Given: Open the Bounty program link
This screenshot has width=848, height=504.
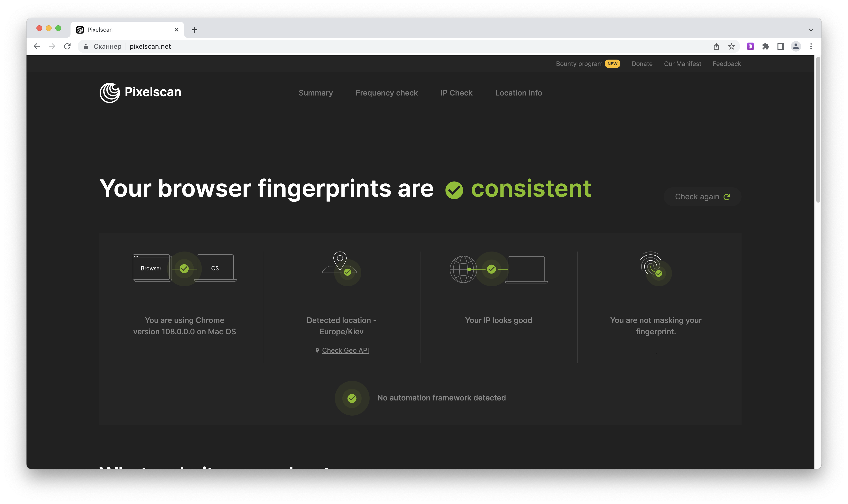Looking at the screenshot, I should coord(579,64).
